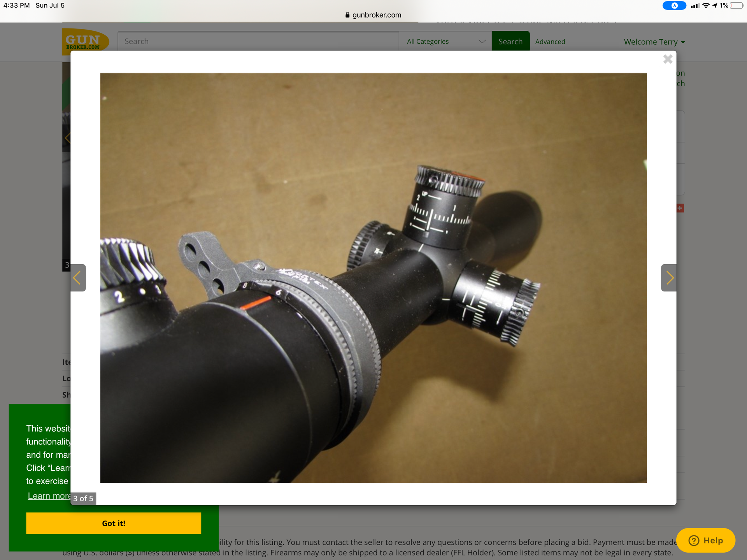Screen dimensions: 747x560
Task: Open the Learn more cookie link
Action: [49, 496]
